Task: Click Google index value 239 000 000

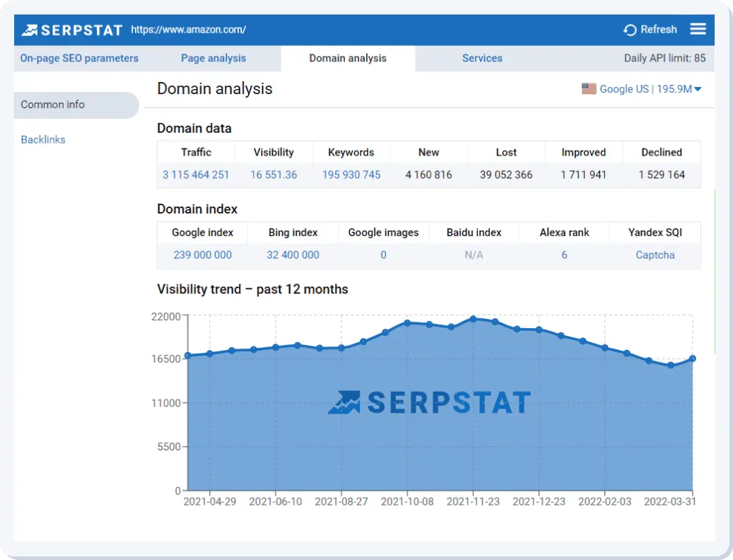Action: click(202, 255)
